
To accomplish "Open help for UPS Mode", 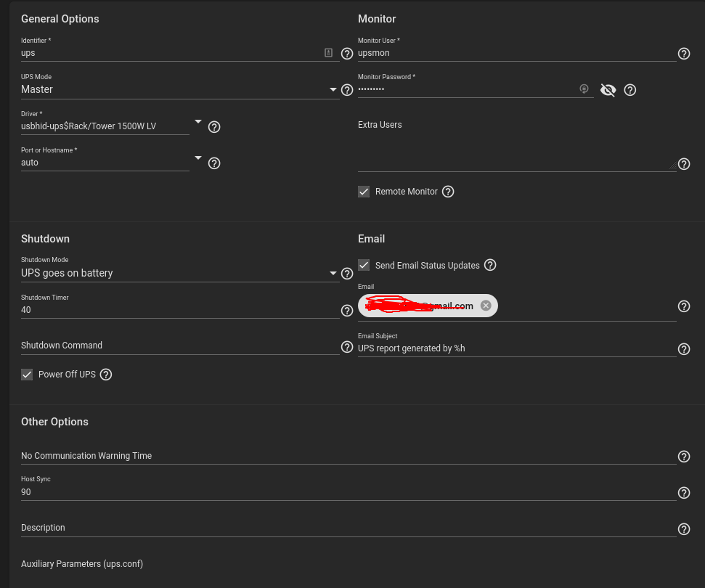I will (x=346, y=90).
